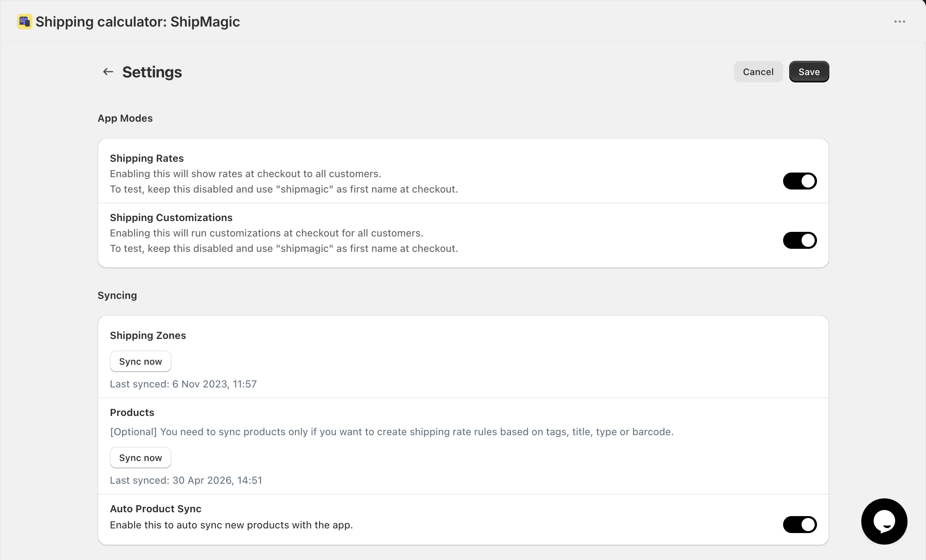Viewport: 926px width, 560px height.
Task: Click the Products optional sync description
Action: [x=392, y=432]
